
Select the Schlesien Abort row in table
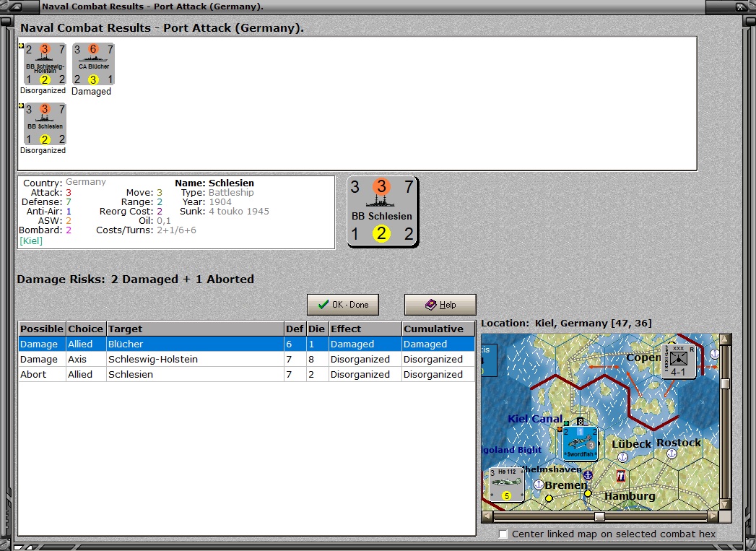[246, 375]
